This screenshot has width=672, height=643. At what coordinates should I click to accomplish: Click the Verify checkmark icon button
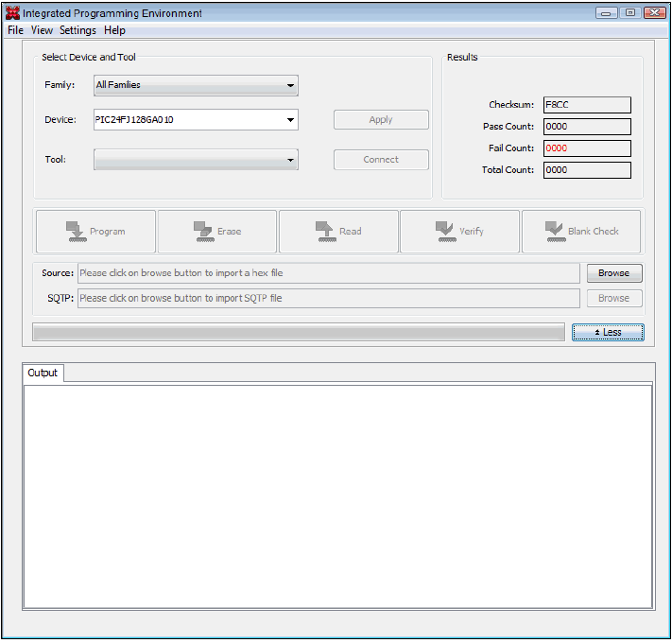(459, 232)
